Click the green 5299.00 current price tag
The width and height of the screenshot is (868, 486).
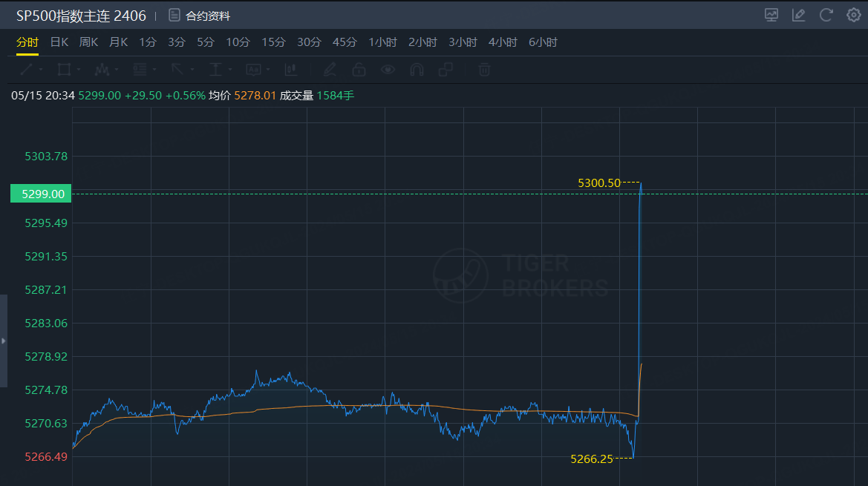click(41, 194)
